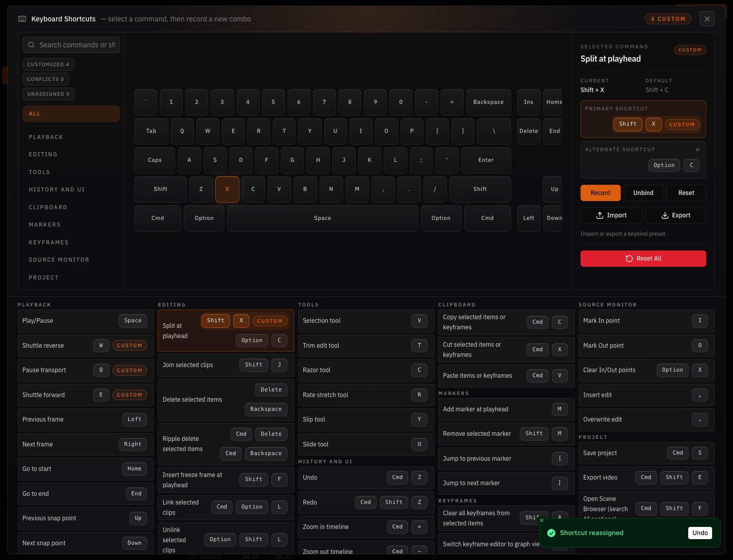
Task: Select the Rate stretch tool command
Action: tap(366, 395)
